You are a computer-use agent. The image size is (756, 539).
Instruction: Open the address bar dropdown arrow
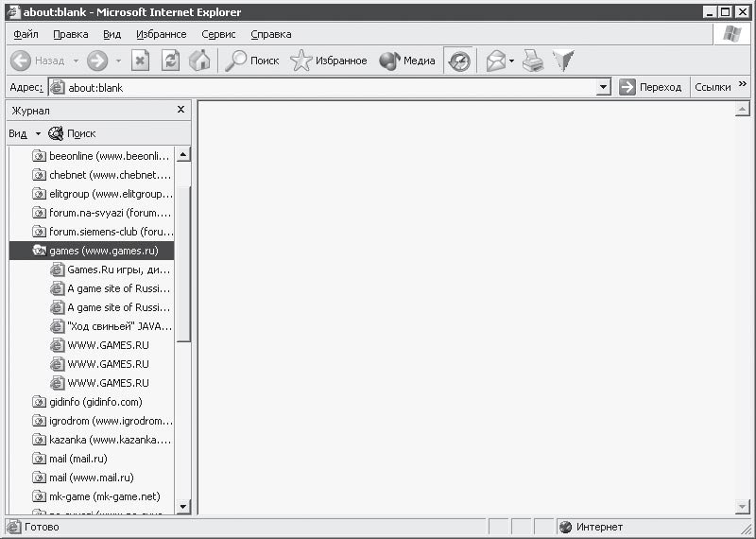point(604,87)
